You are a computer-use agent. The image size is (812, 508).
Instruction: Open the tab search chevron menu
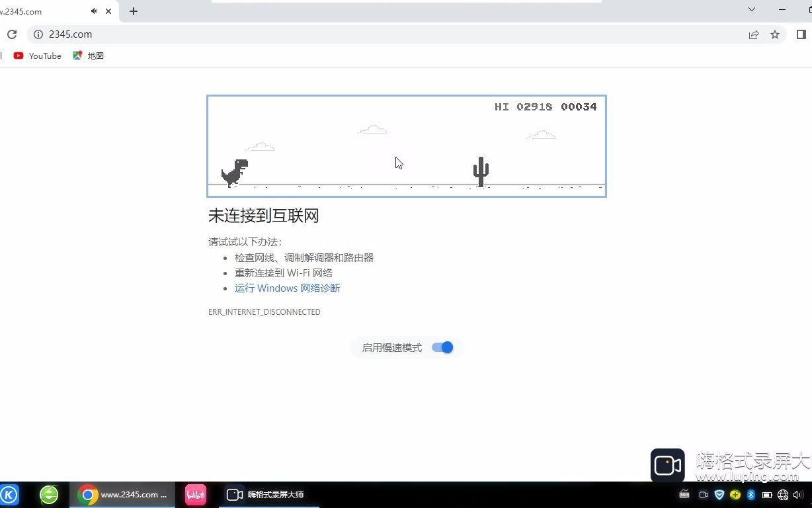(x=752, y=9)
